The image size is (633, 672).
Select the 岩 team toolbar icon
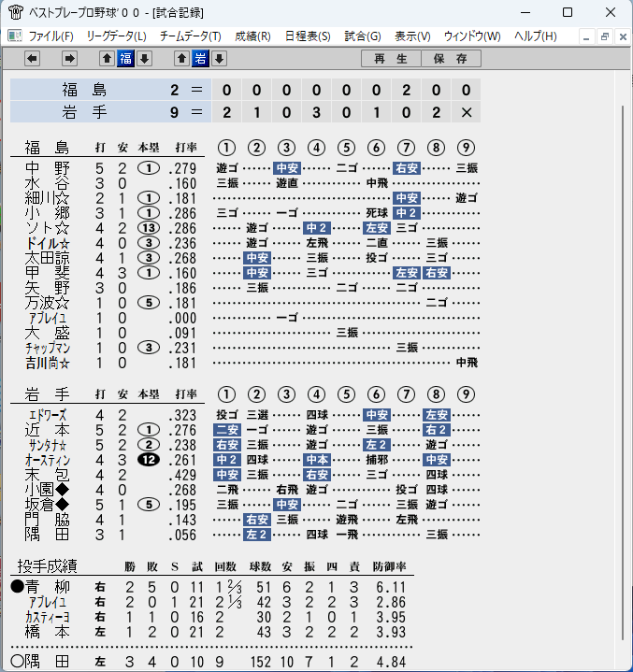(x=201, y=58)
